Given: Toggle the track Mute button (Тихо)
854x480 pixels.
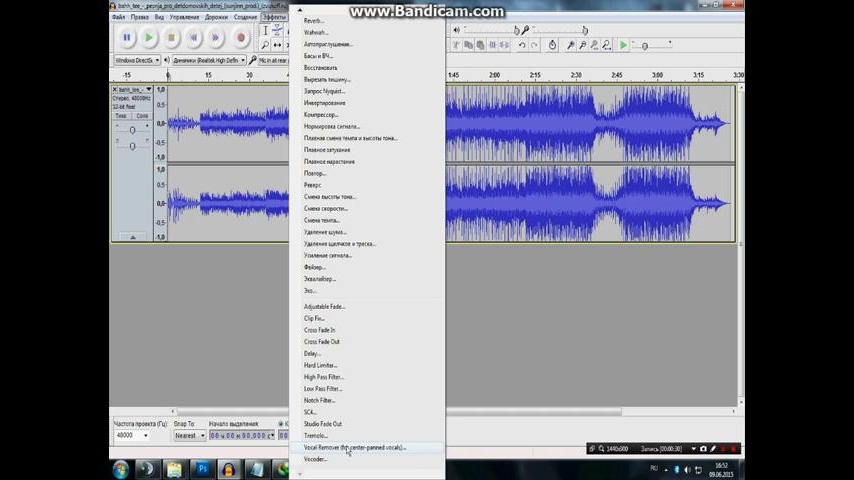Looking at the screenshot, I should click(121, 116).
